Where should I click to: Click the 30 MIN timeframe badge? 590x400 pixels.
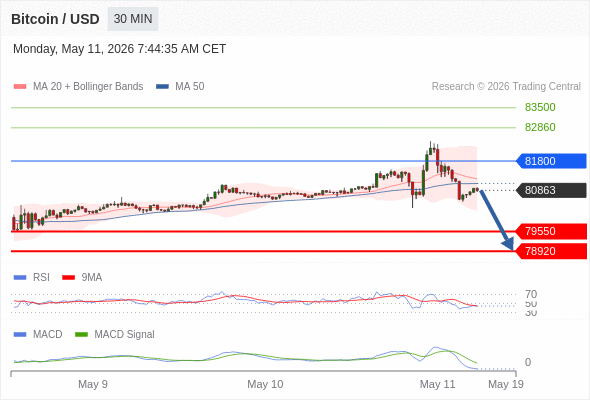pyautogui.click(x=133, y=19)
